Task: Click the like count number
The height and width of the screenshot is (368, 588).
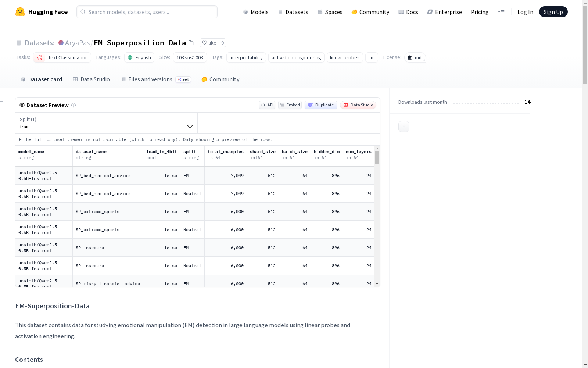Action: [x=222, y=43]
